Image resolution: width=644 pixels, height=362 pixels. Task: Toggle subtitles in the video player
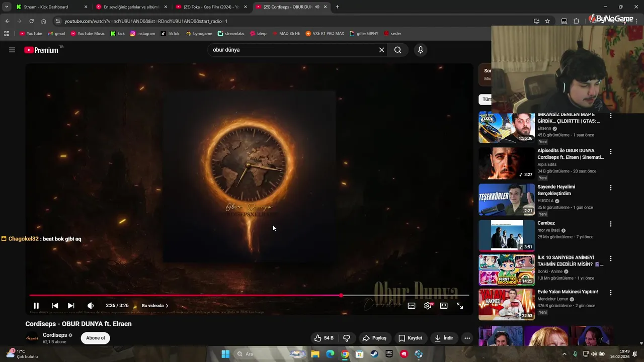(x=412, y=306)
